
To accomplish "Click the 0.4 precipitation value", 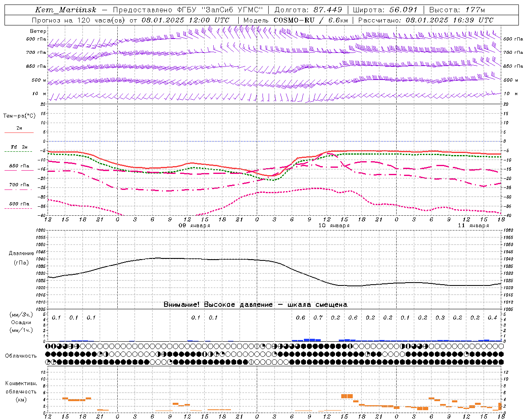I will (x=492, y=317).
